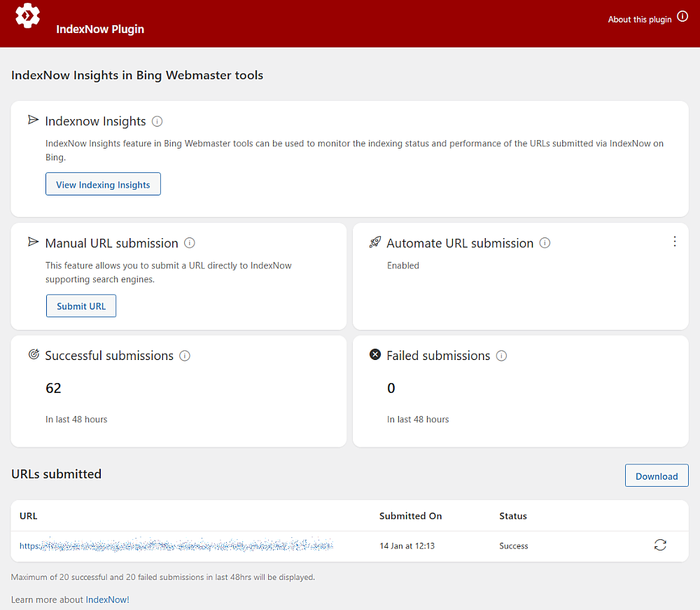Click the '14 Jan at 12:13' cell
This screenshot has height=610, width=700.
coord(407,546)
